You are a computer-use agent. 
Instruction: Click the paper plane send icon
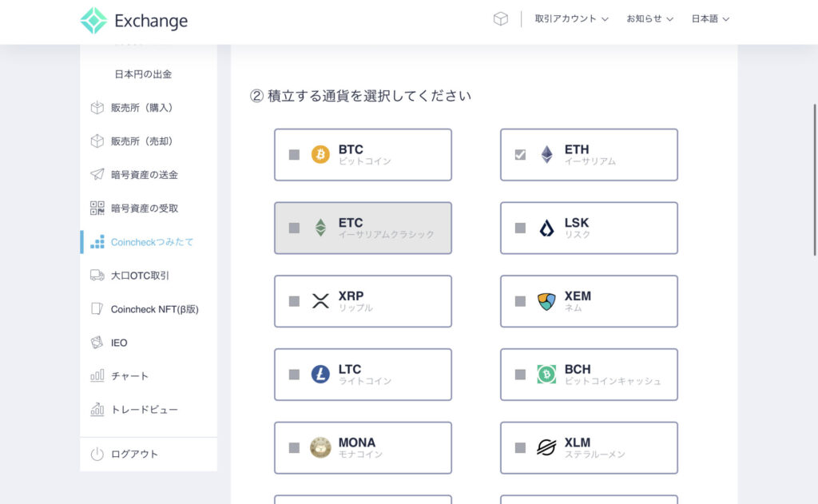[x=97, y=174]
